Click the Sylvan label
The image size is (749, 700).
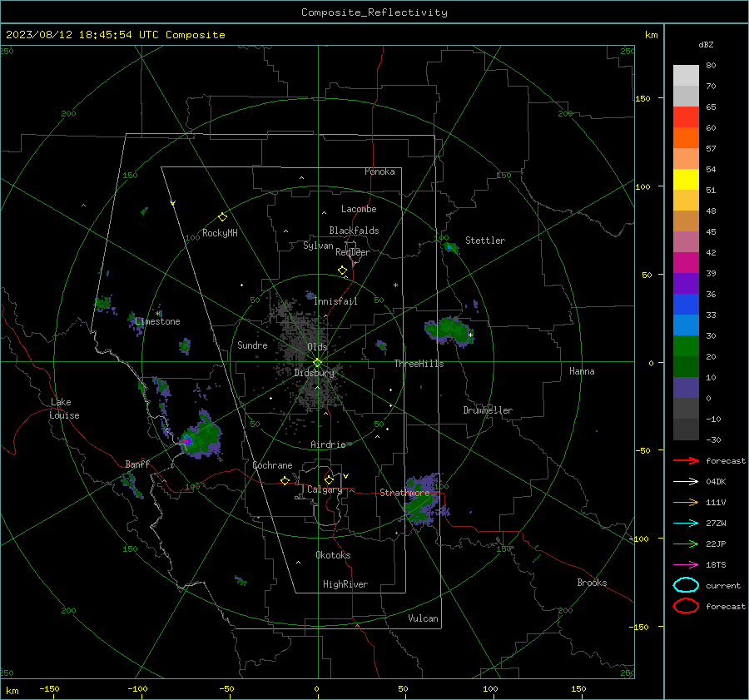(x=318, y=246)
